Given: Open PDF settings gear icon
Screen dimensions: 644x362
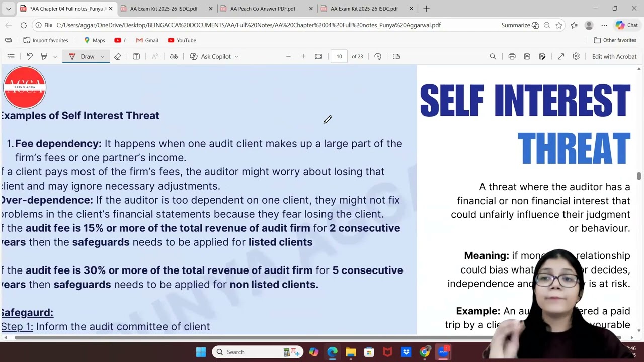Looking at the screenshot, I should pyautogui.click(x=576, y=56).
